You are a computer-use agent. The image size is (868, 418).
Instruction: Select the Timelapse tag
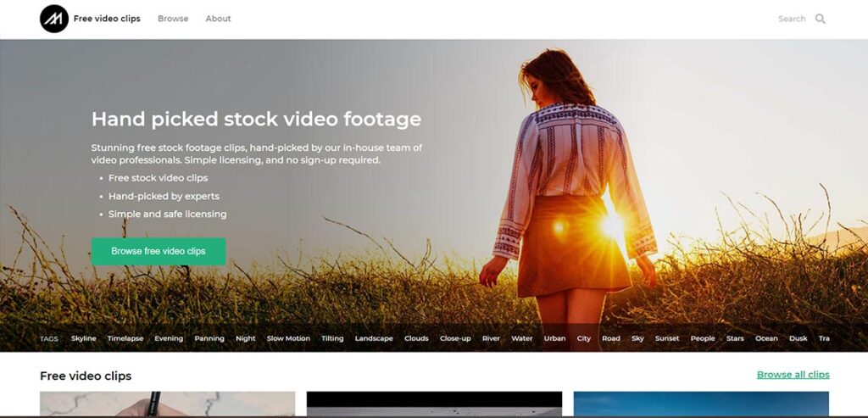pos(125,338)
